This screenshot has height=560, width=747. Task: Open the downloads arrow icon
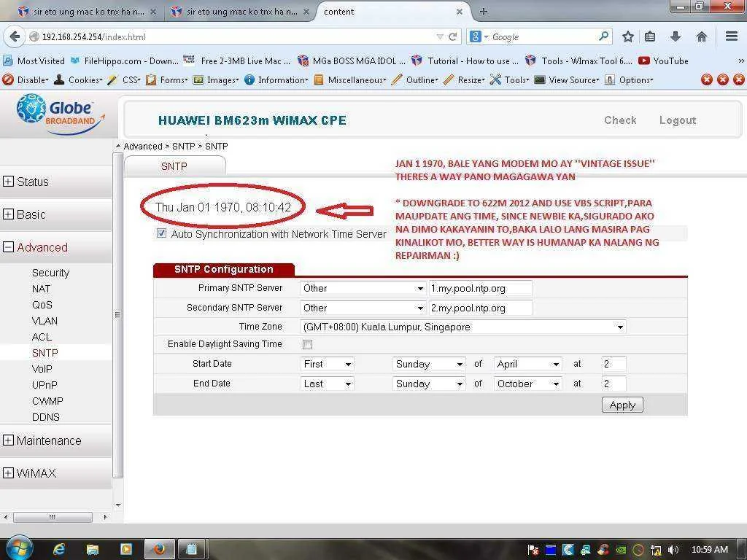[676, 36]
